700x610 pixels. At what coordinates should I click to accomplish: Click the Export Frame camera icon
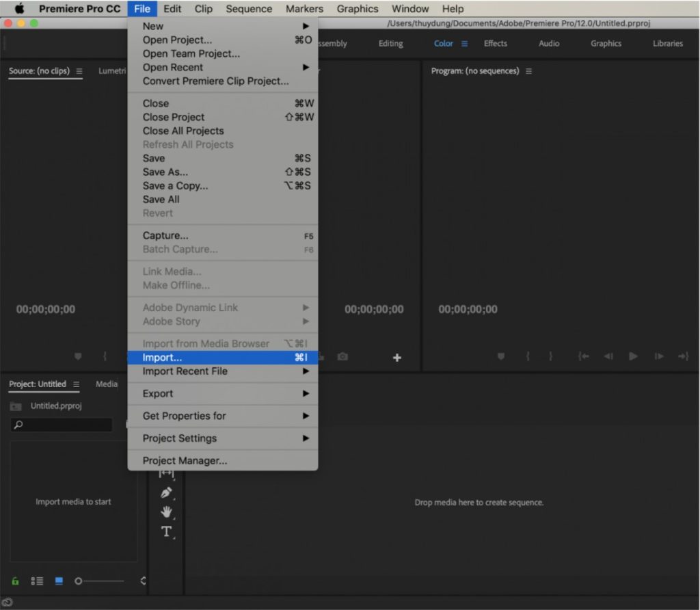(342, 356)
